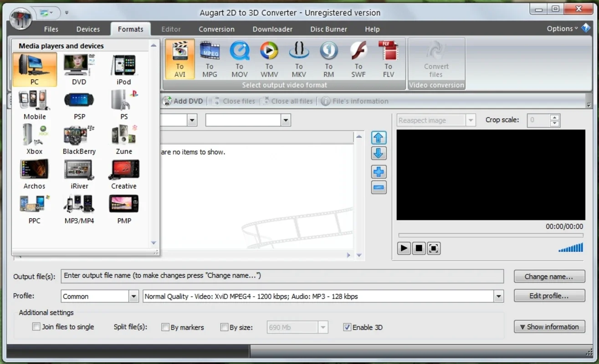Expand the Normal Quality profile dropdown
This screenshot has width=599, height=364.
point(499,296)
